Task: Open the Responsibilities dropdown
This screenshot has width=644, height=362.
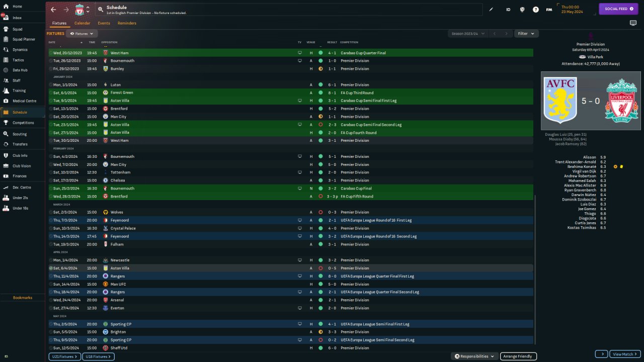Action: [474, 356]
